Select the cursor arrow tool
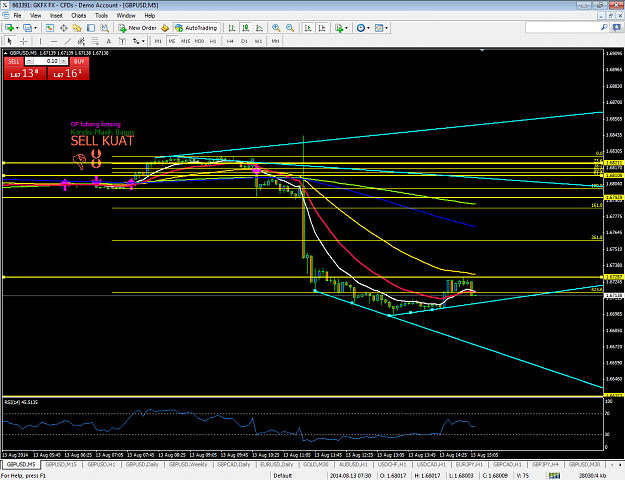 pyautogui.click(x=10, y=41)
